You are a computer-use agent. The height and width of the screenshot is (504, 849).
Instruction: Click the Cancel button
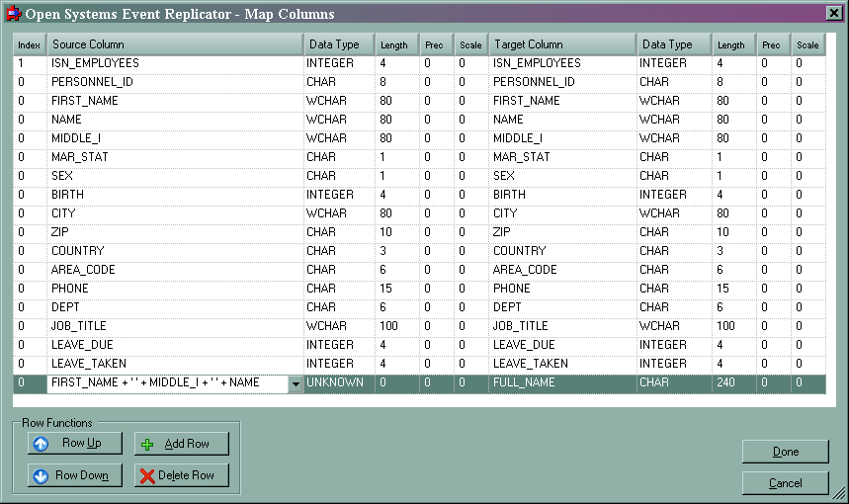click(x=785, y=483)
